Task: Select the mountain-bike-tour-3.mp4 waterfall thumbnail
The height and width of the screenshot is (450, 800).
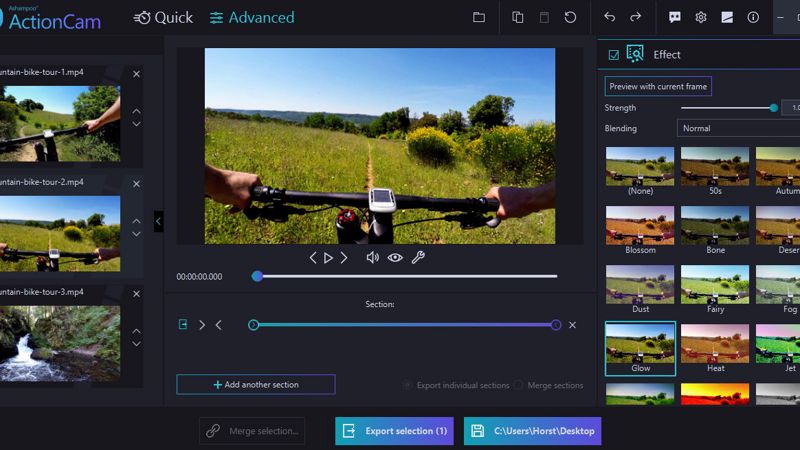Action: 60,343
